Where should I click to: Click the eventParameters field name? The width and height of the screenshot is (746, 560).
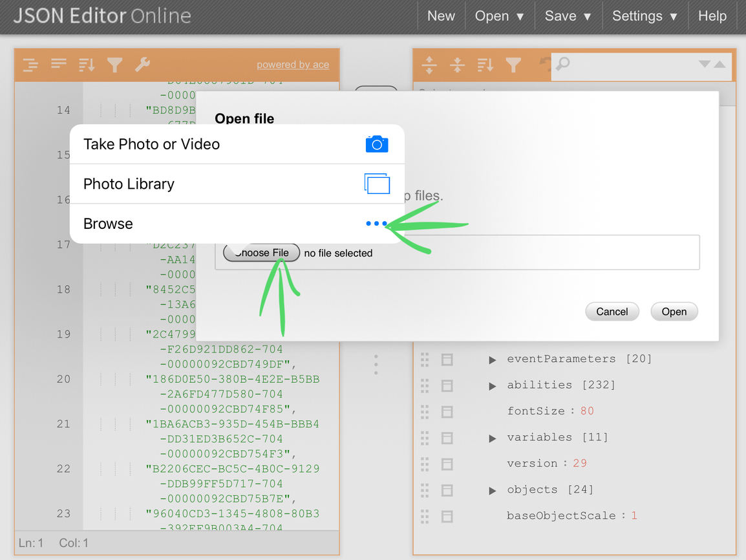point(561,359)
